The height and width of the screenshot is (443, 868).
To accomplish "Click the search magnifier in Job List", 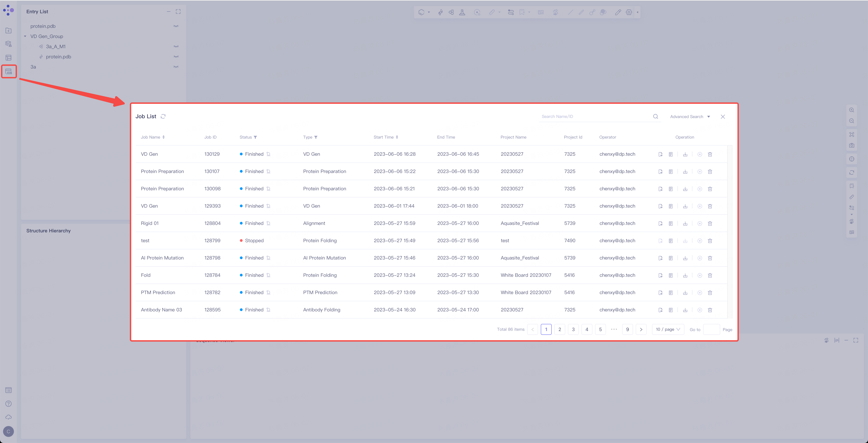I will click(656, 116).
